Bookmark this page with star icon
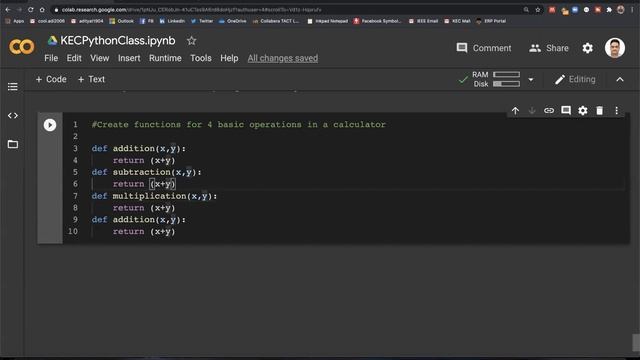The width and height of the screenshot is (640, 360). pos(538,10)
